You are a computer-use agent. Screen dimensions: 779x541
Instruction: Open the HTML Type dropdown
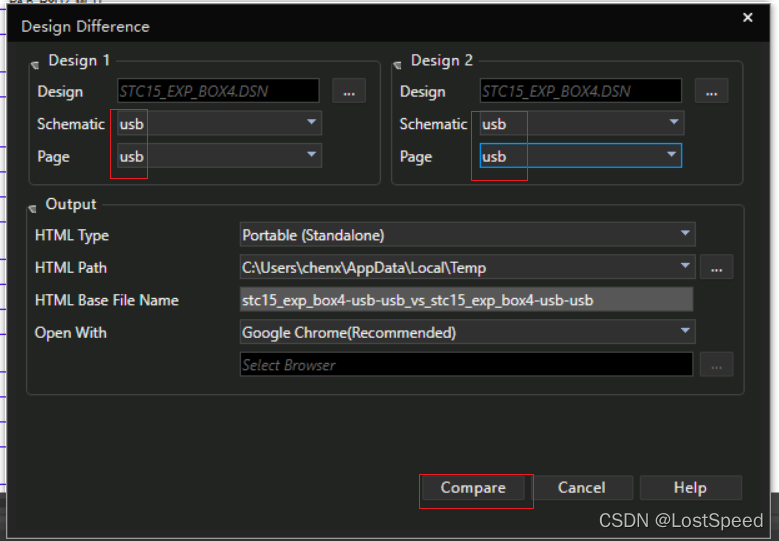click(x=685, y=235)
